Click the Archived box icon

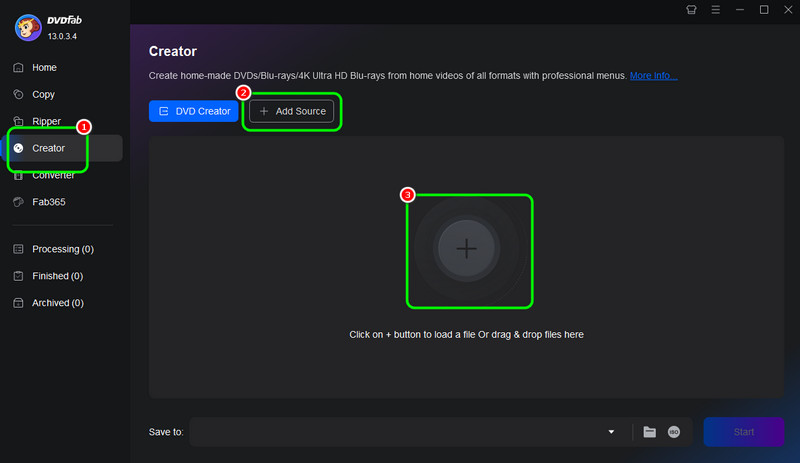(x=18, y=303)
